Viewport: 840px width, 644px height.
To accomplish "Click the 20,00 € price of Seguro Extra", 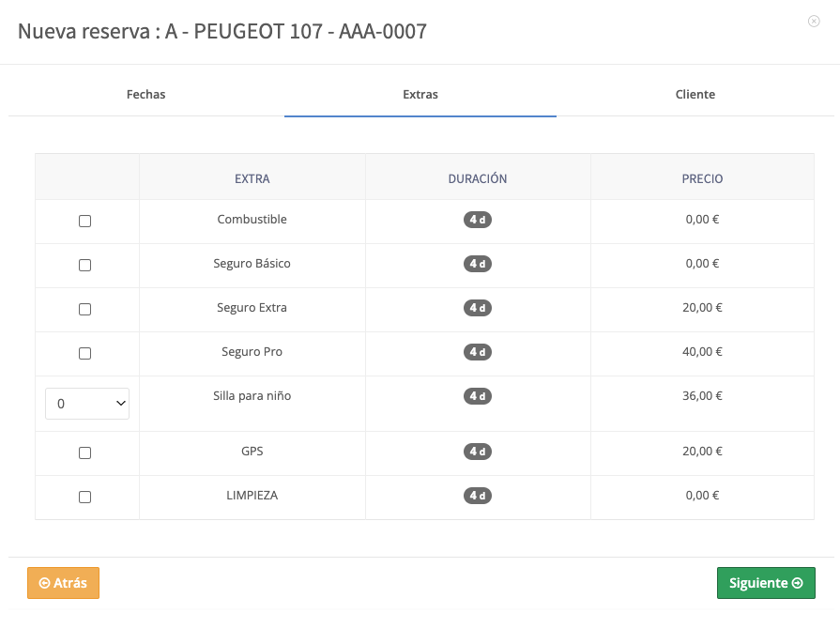I will [x=702, y=308].
